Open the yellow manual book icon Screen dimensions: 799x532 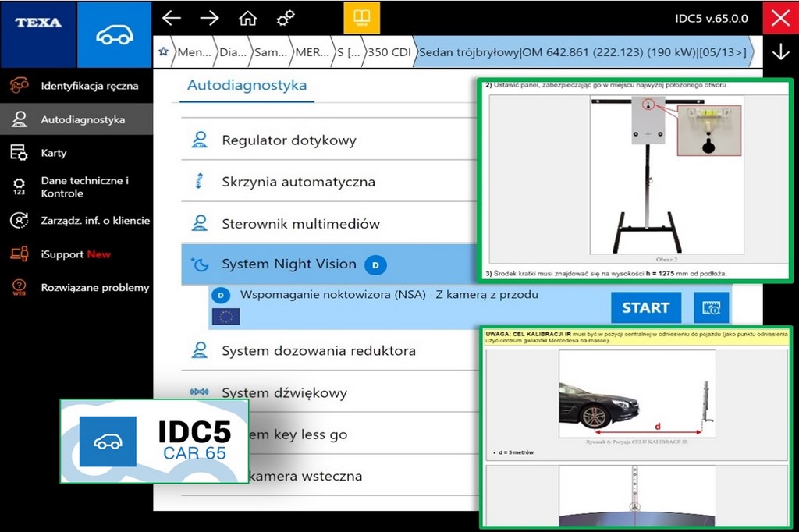coord(362,17)
